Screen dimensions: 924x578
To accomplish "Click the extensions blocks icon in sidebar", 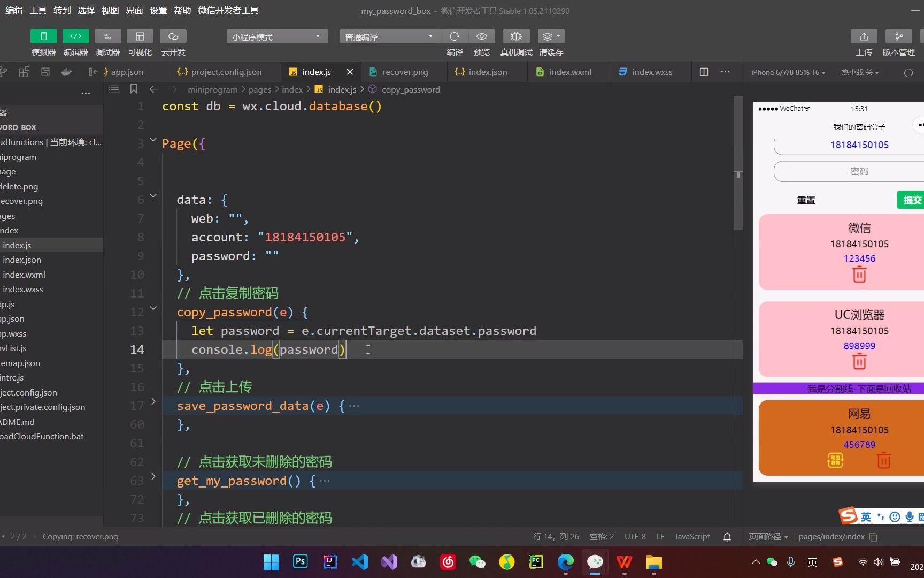I will (24, 72).
